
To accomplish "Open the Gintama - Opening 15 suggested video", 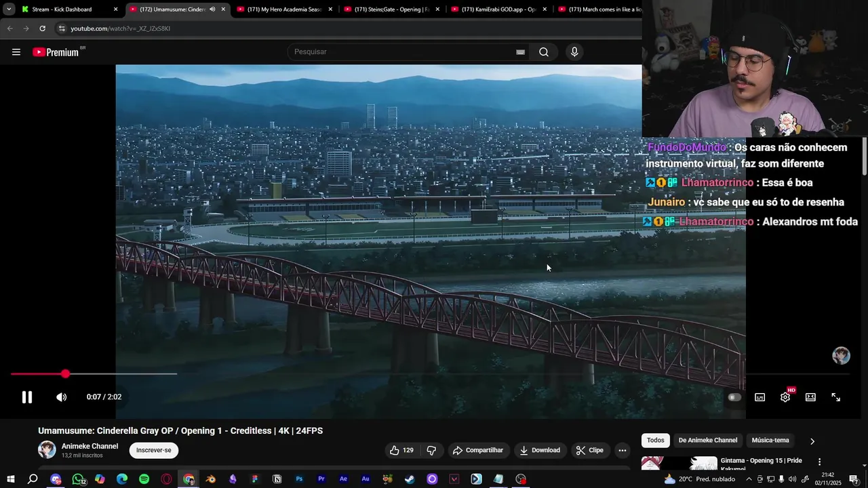I will (x=761, y=464).
